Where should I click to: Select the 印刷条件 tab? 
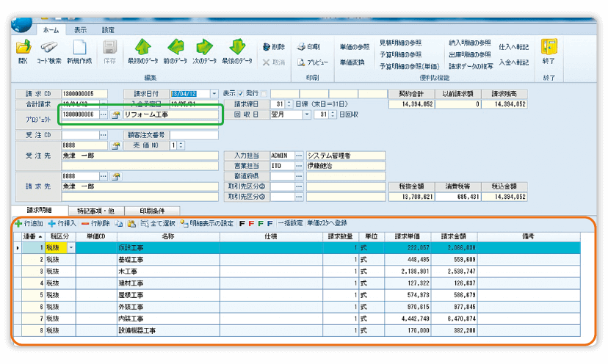[152, 211]
